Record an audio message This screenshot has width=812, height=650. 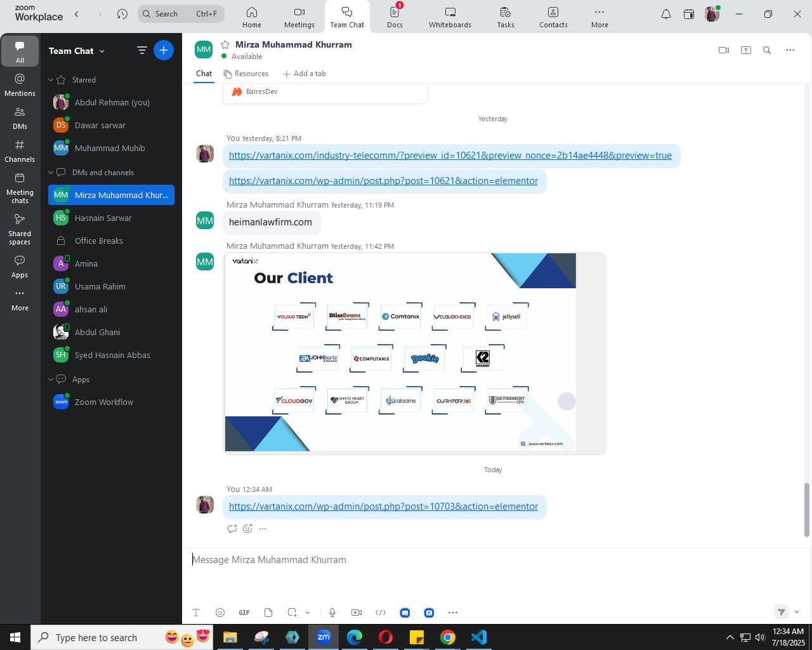pos(332,613)
